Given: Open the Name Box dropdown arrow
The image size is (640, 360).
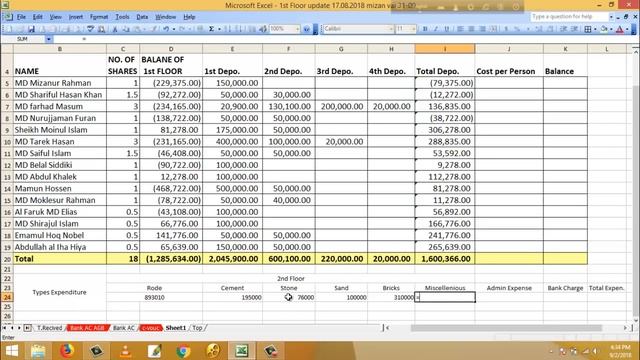Looking at the screenshot, I should pyautogui.click(x=49, y=39).
